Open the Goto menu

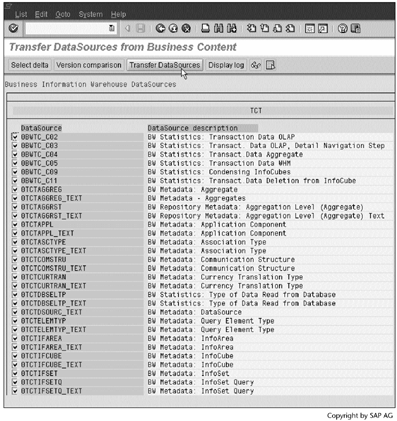[63, 14]
